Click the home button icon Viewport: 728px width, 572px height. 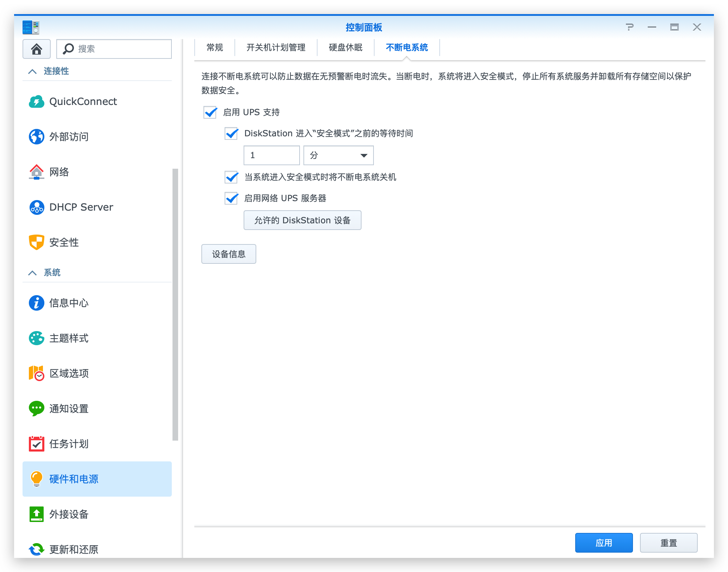37,49
